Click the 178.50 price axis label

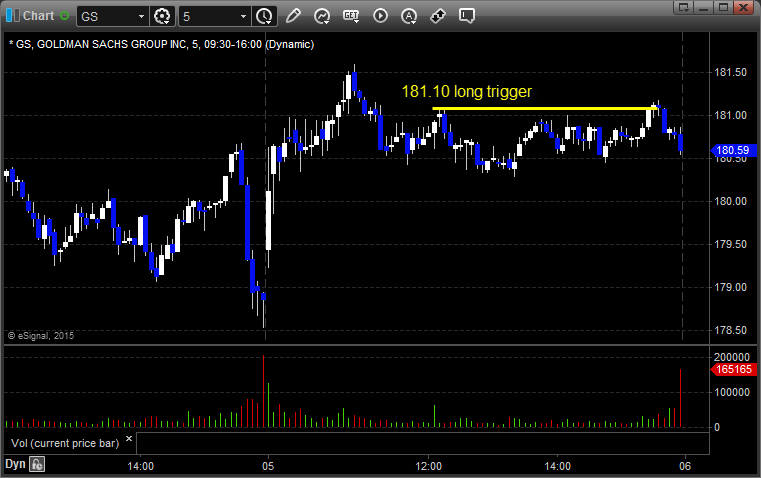tap(730, 330)
